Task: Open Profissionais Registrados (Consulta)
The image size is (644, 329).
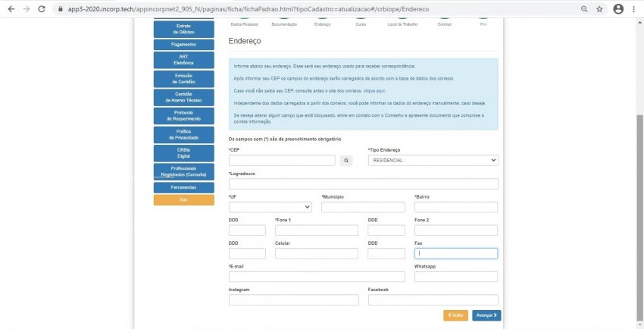Action: point(183,171)
